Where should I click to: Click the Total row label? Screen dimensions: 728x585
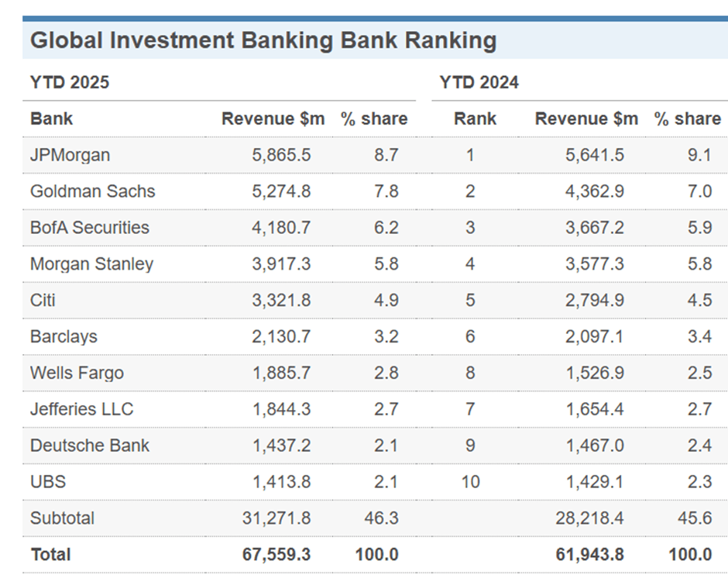[50, 555]
